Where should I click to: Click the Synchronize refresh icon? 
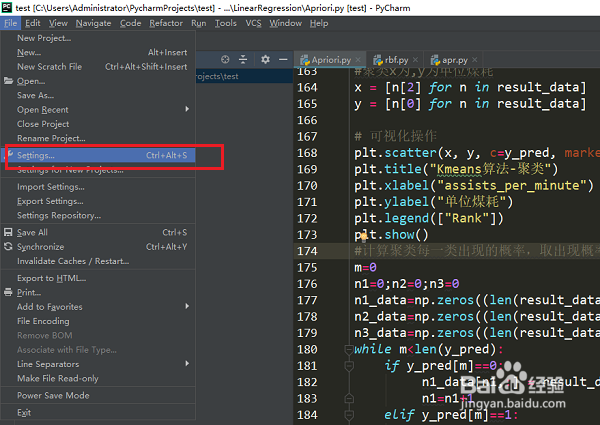click(8, 246)
